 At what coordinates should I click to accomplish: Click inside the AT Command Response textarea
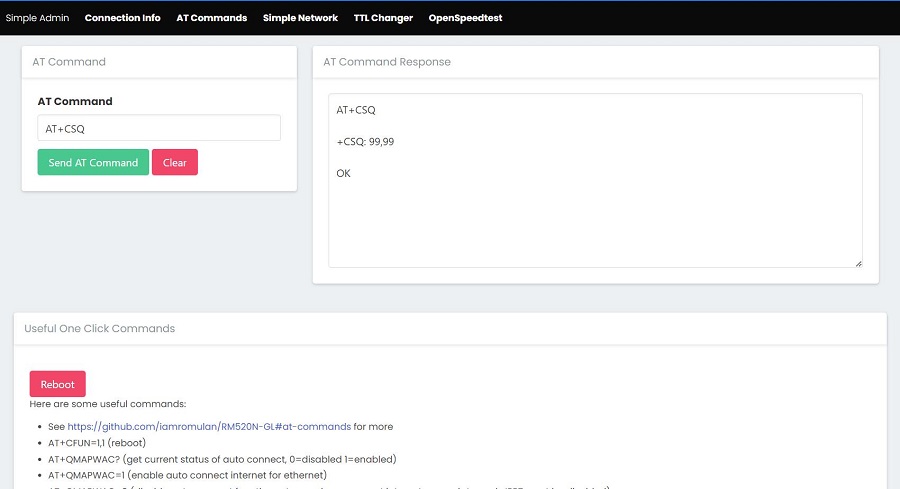pyautogui.click(x=595, y=180)
